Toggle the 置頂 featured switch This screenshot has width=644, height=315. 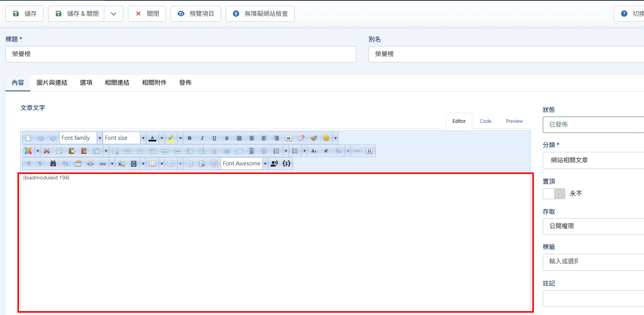point(554,193)
